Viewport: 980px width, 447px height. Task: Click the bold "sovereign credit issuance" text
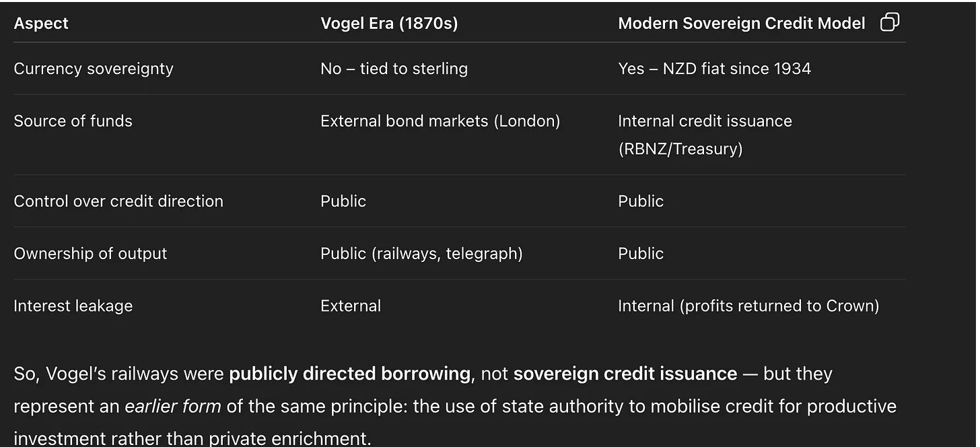[625, 374]
